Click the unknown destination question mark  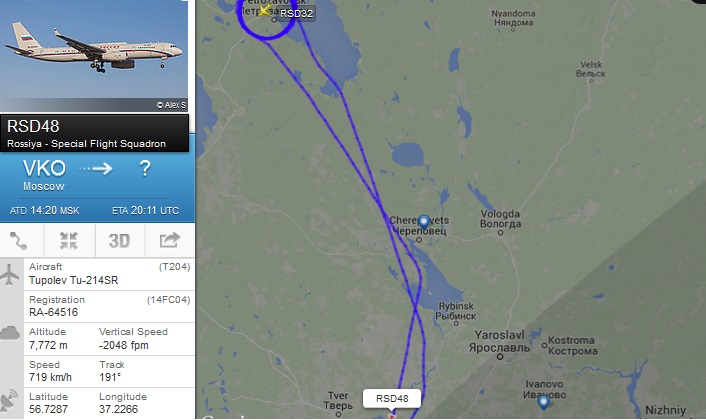click(145, 168)
